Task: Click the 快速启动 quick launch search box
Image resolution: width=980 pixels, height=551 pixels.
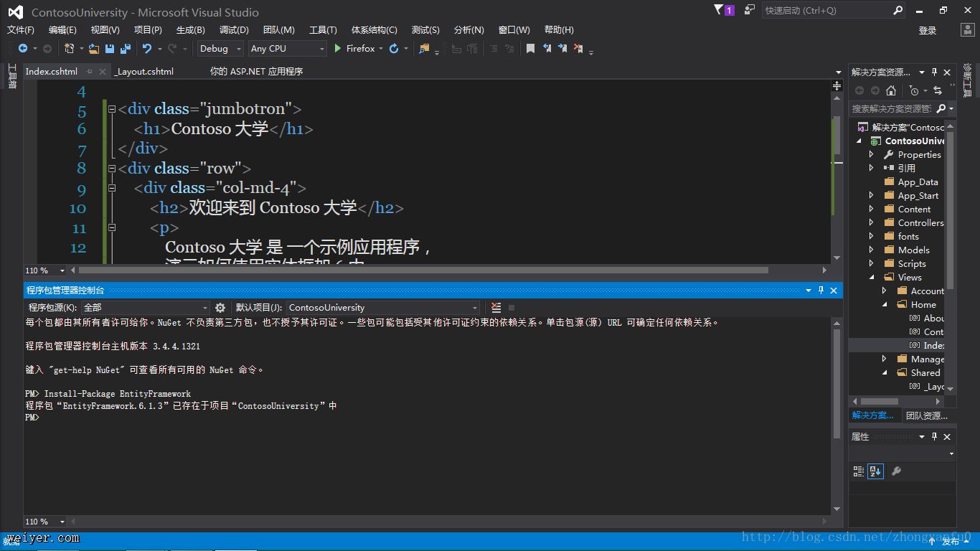Action: (825, 11)
